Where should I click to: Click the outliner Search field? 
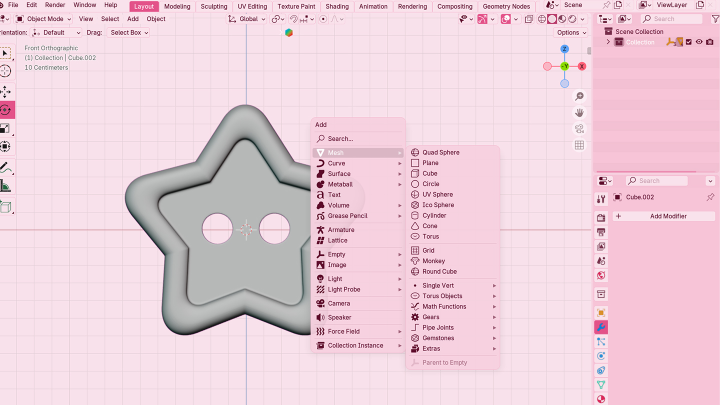pyautogui.click(x=672, y=19)
